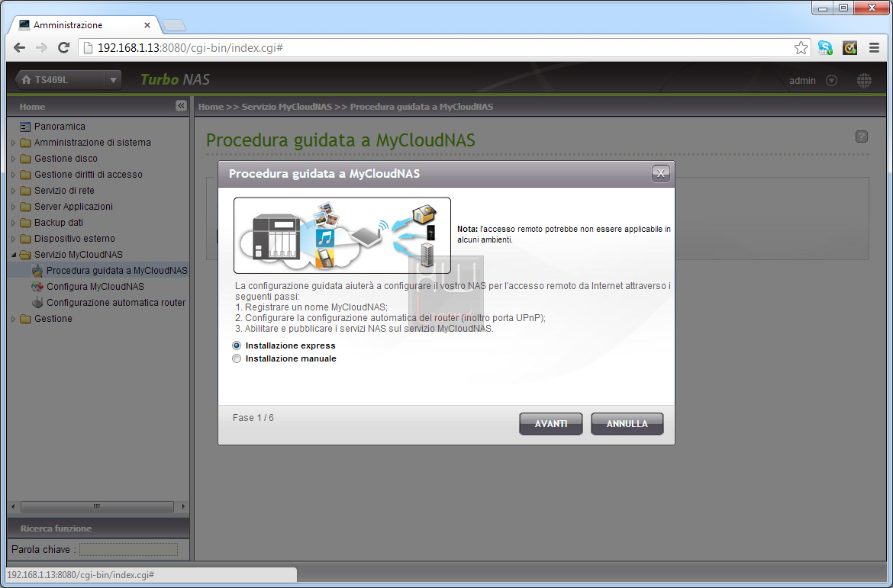Open a new browser tab
893x588 pixels.
[174, 25]
